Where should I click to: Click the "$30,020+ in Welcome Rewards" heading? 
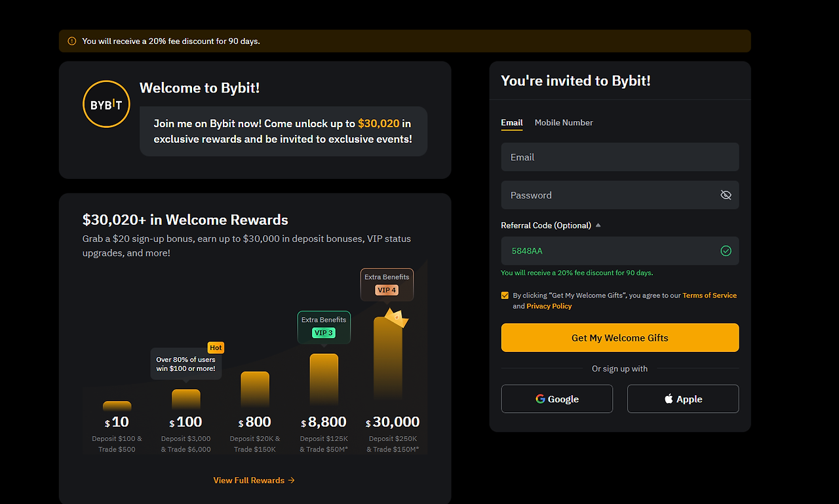point(185,220)
